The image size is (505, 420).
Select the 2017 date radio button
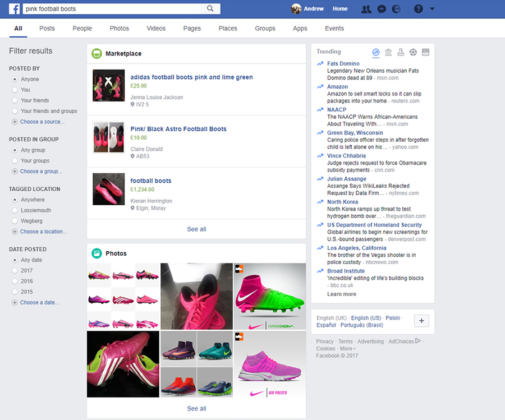15,271
